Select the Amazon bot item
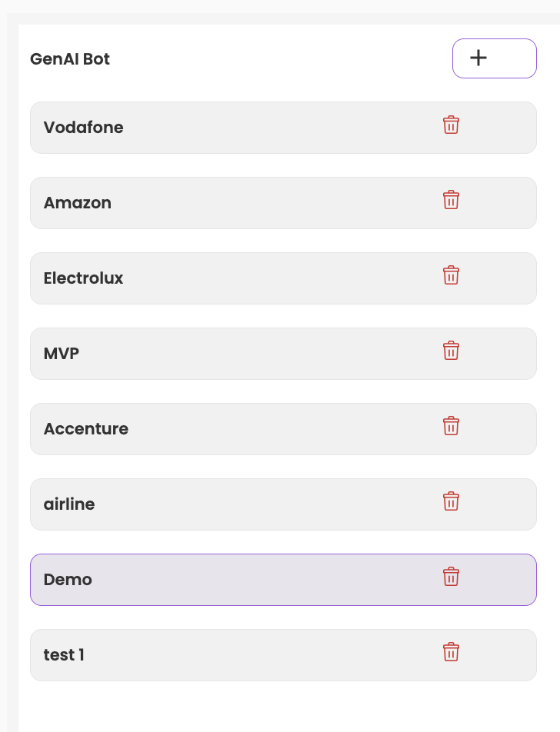Image resolution: width=560 pixels, height=732 pixels. tap(231, 203)
